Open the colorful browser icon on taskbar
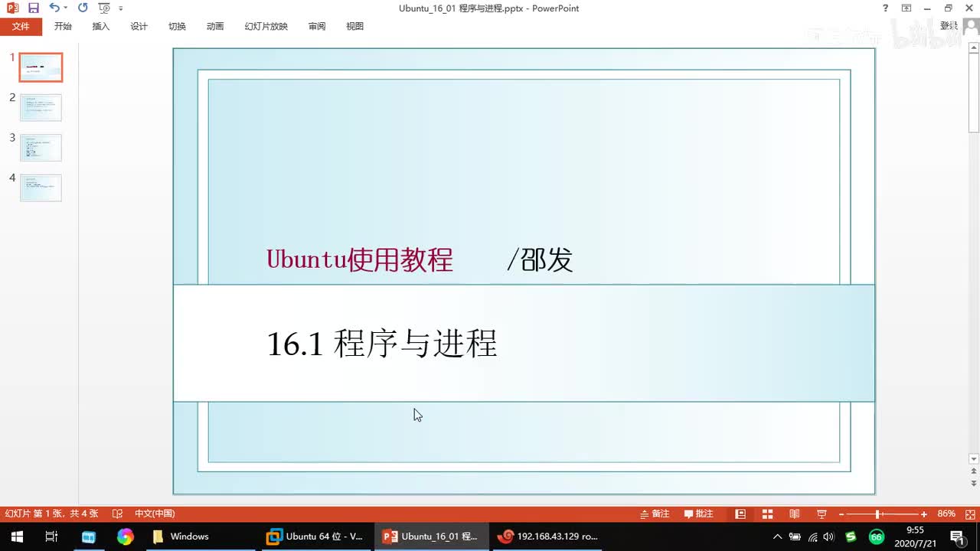The width and height of the screenshot is (980, 551). [125, 536]
